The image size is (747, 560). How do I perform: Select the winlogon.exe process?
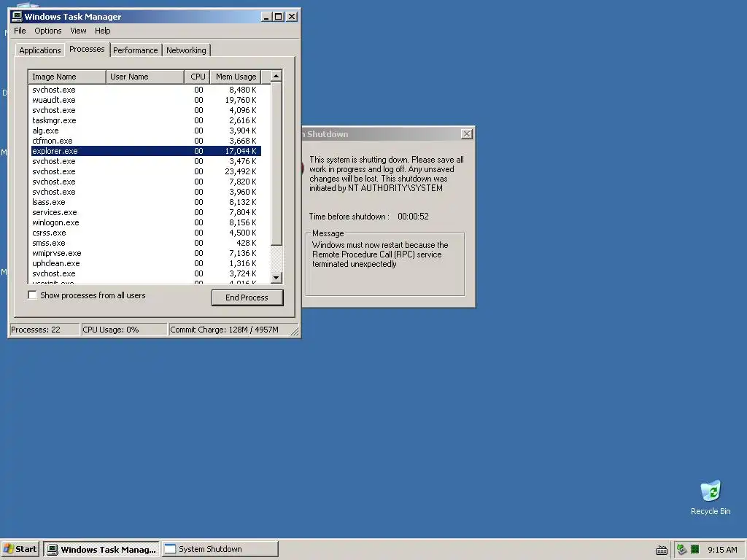coord(145,222)
